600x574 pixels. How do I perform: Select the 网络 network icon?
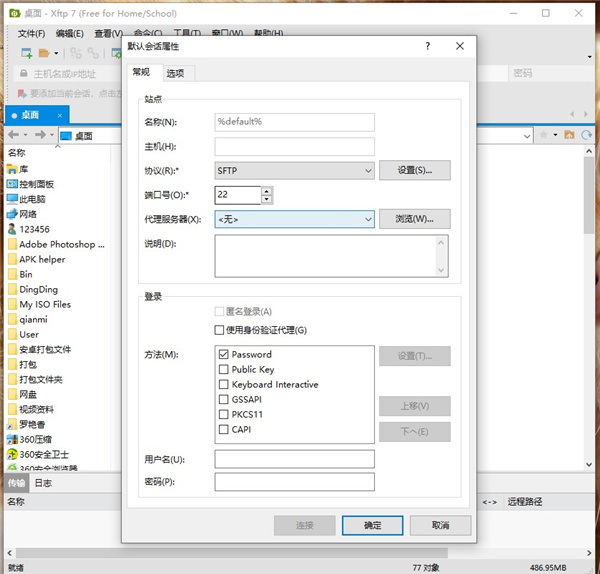(12, 214)
